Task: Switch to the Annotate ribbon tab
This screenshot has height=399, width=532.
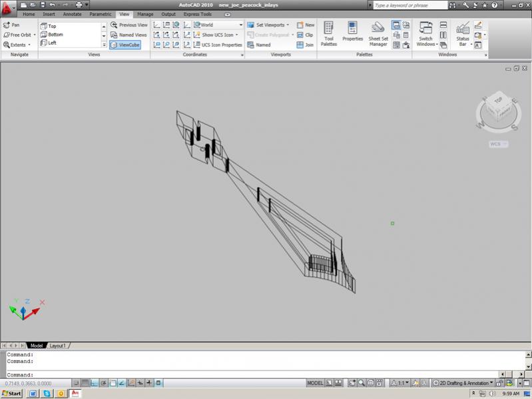Action: click(73, 14)
